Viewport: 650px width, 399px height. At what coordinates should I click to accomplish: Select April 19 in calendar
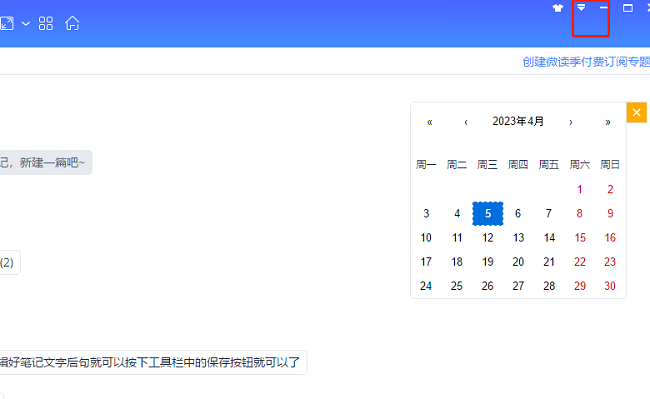click(x=488, y=262)
